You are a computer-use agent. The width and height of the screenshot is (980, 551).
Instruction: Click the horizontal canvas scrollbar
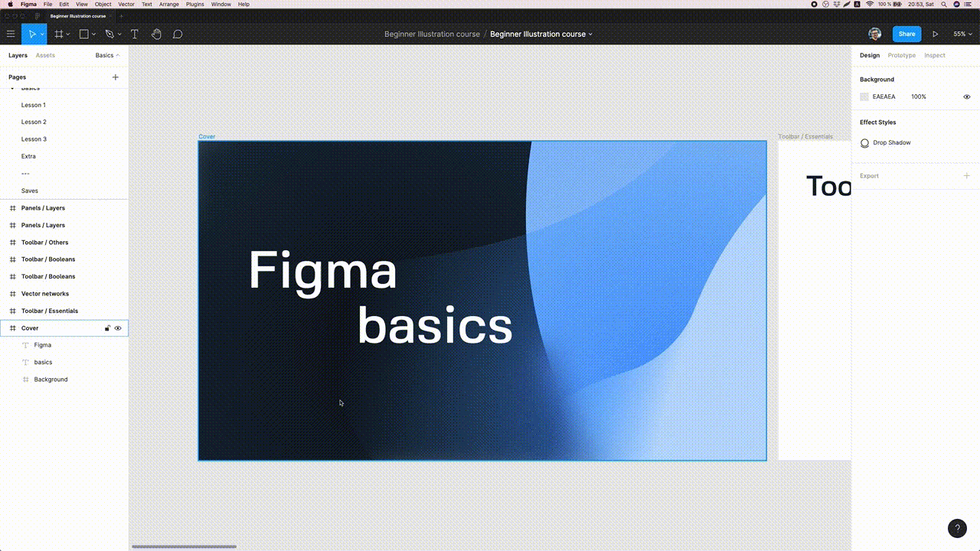tap(185, 546)
